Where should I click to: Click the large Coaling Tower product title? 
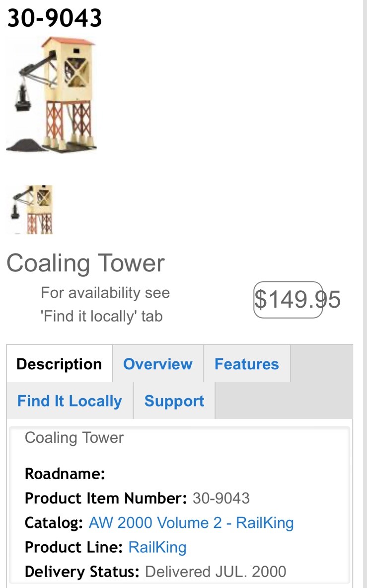click(85, 263)
